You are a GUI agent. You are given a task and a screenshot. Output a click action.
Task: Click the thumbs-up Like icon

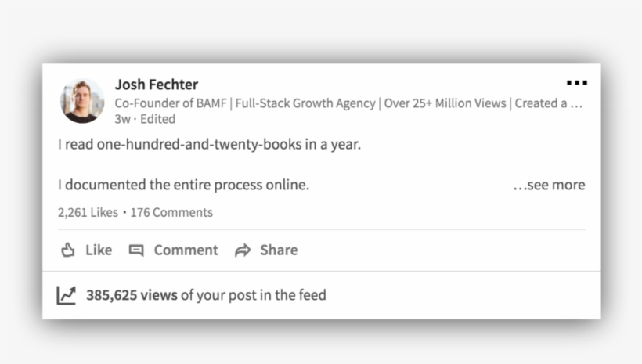pyautogui.click(x=68, y=250)
